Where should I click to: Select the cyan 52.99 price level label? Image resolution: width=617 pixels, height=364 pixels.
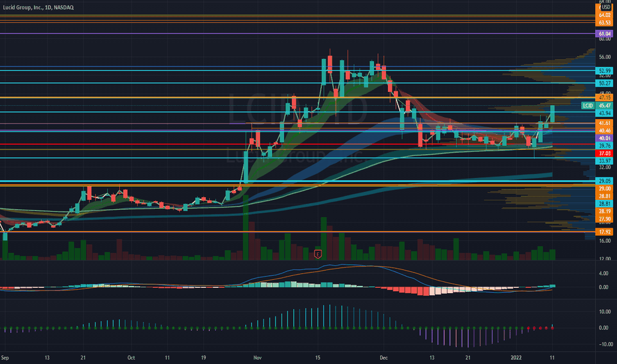coord(604,71)
